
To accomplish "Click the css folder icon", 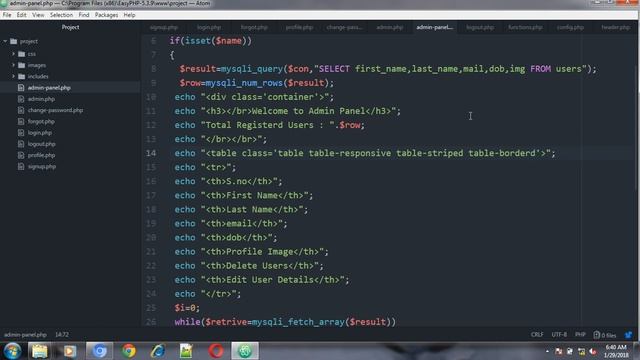I will click(22, 54).
